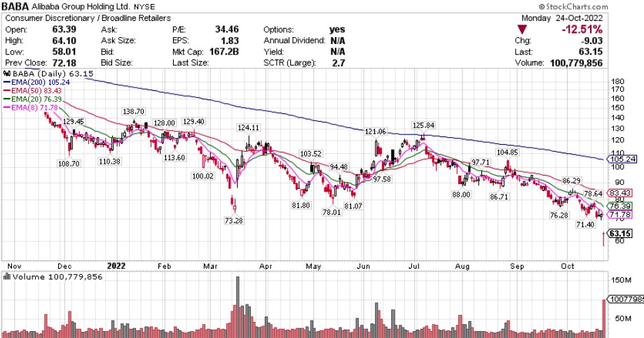Screen dimensions: 644x338
Task: Click the Mkt Cap value 167.2B
Action: 224,52
